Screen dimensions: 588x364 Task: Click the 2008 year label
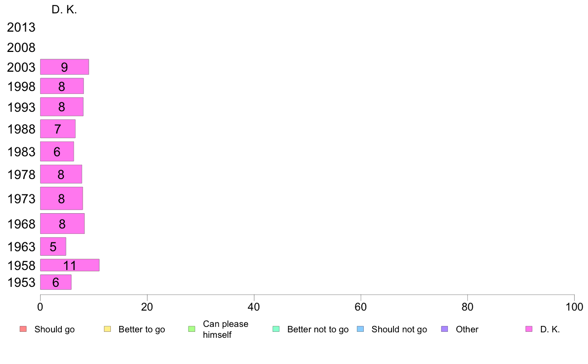click(21, 47)
